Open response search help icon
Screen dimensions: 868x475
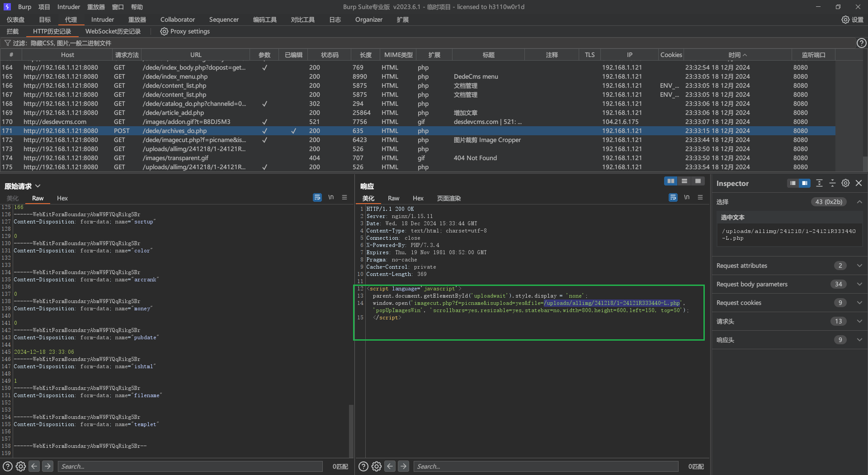click(363, 466)
